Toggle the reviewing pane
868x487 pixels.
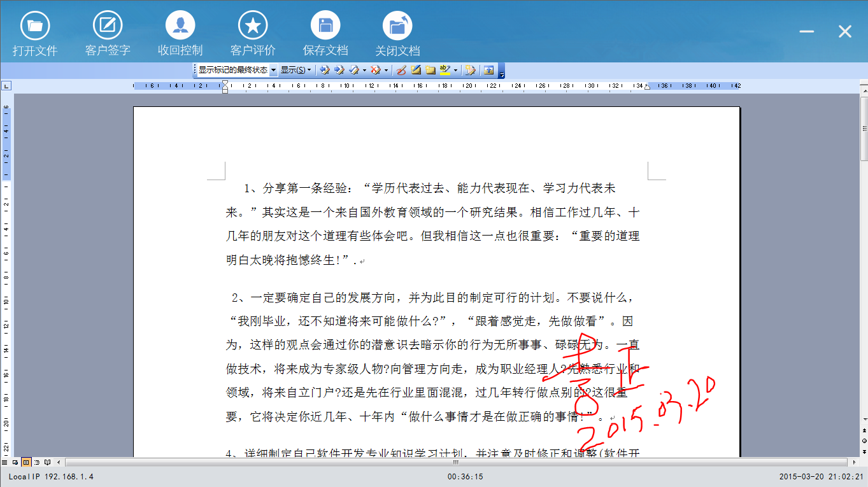489,70
